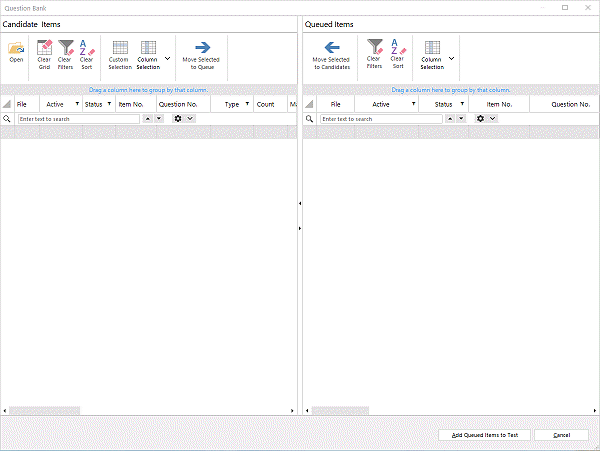600x451 pixels.
Task: Move Selected to Candidates arrow
Action: tap(332, 52)
